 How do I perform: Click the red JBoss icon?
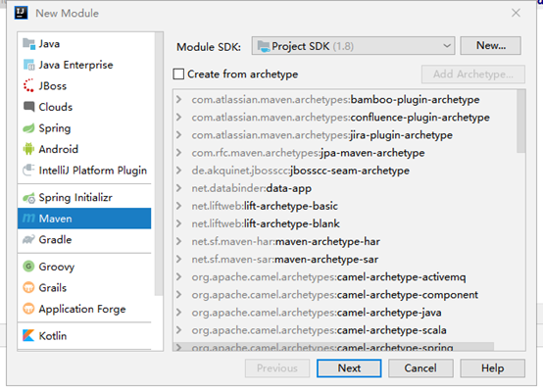click(28, 86)
